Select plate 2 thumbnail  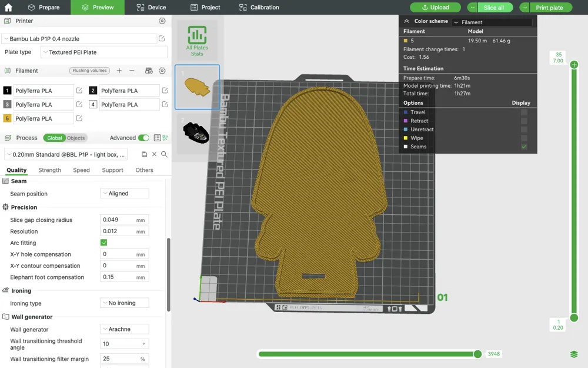click(197, 133)
